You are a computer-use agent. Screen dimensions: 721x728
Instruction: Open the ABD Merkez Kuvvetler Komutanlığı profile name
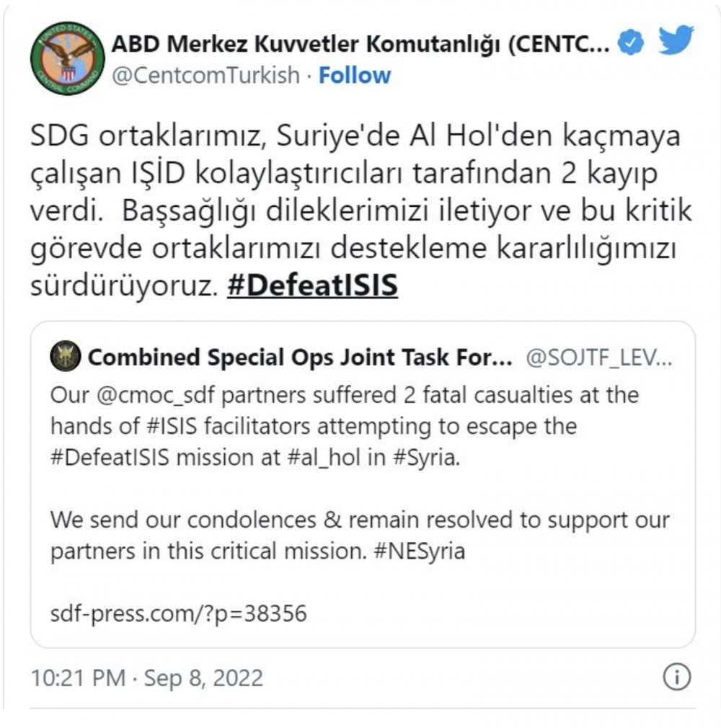tap(360, 44)
